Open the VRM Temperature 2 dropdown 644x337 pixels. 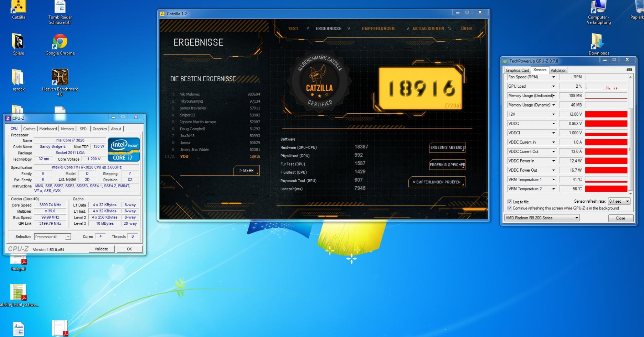[x=553, y=189]
